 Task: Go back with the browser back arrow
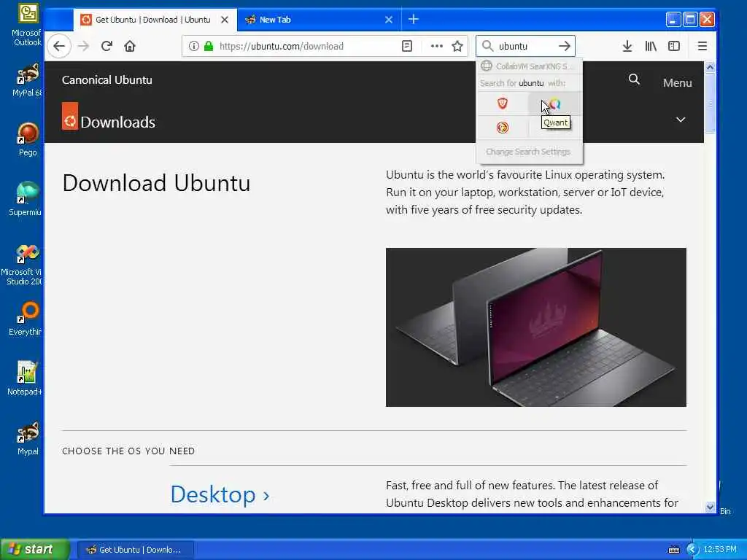[x=59, y=46]
